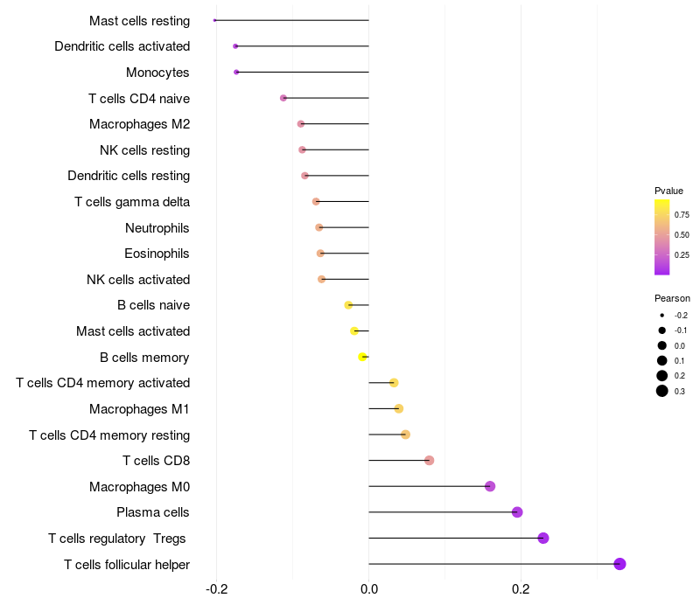Screen dimensions: 700x612
Task: Click the Eosinophils label text
Action: tap(157, 254)
